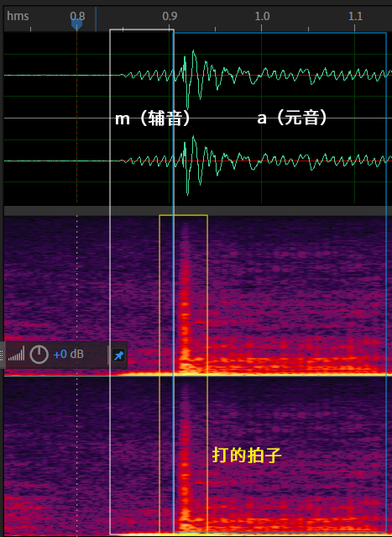Click the round volume knob on HUD
This screenshot has width=392, height=537.
click(x=39, y=354)
